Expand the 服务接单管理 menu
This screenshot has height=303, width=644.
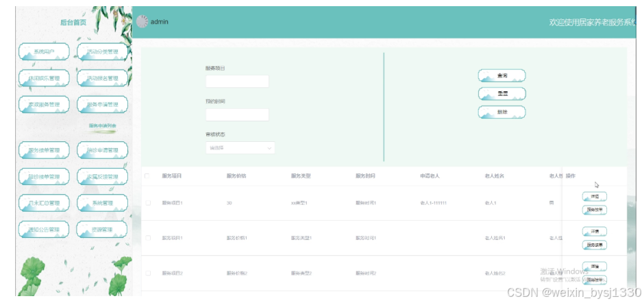[x=44, y=150]
